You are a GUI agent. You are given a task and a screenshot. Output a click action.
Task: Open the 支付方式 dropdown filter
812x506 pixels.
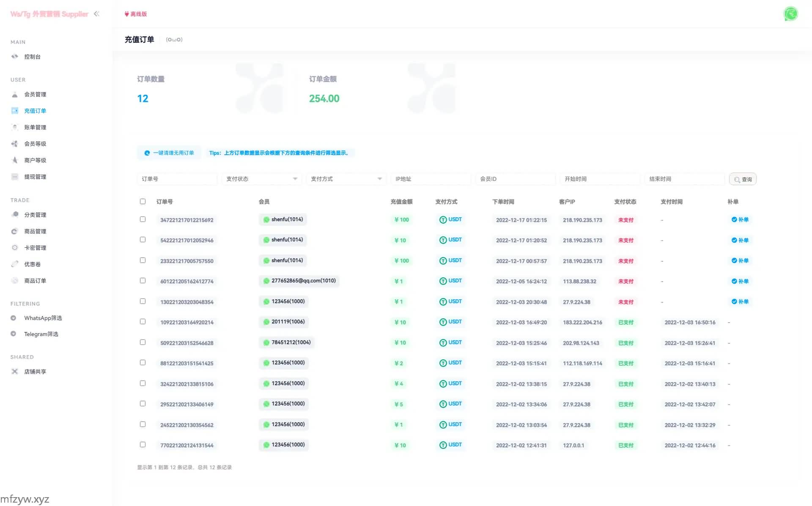point(346,179)
